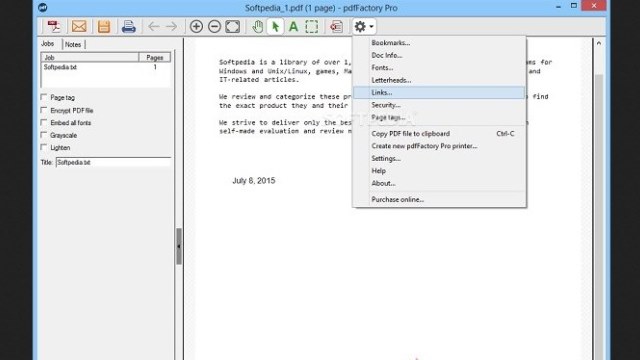Click the Pages column header
The height and width of the screenshot is (360, 640).
(x=155, y=58)
